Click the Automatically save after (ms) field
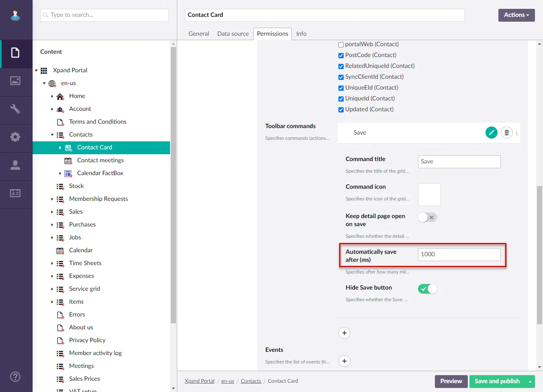543x392 pixels. [459, 254]
